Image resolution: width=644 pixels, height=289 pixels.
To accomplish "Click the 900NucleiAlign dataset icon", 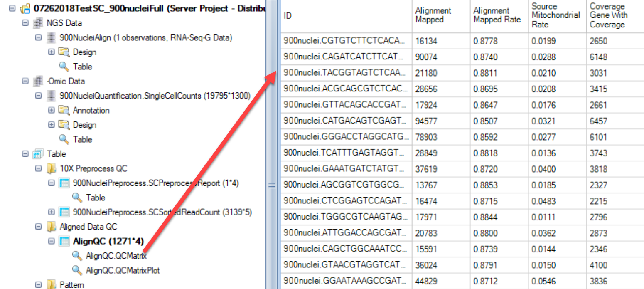I will click(51, 37).
